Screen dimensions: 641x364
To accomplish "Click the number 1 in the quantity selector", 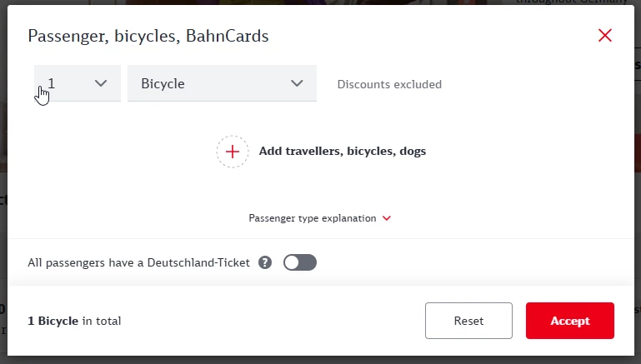I will [x=52, y=83].
